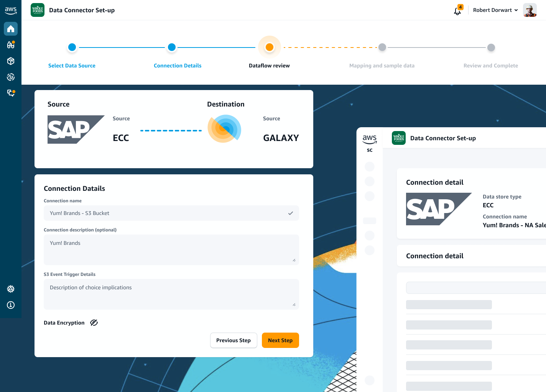
Task: Open the circular target icon in sidebar
Action: pyautogui.click(x=11, y=77)
